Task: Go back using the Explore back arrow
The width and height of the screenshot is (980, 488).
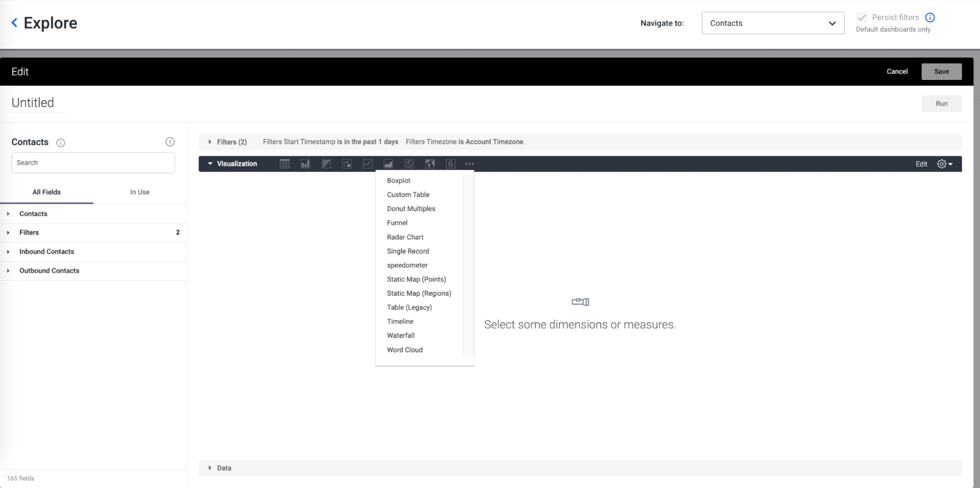Action: 14,23
